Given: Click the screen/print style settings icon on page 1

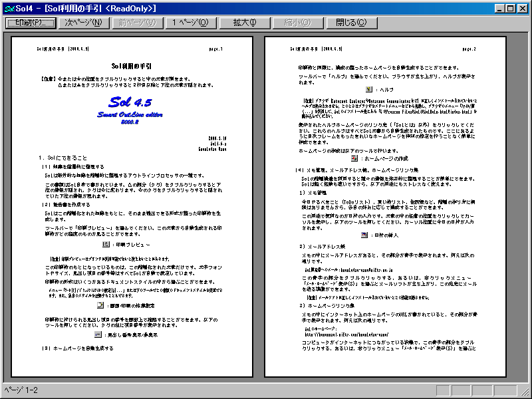Looking at the screenshot, I should [100, 305].
